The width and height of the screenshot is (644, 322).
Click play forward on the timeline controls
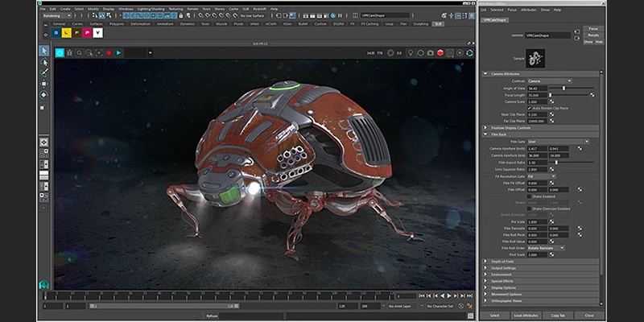click(x=449, y=295)
